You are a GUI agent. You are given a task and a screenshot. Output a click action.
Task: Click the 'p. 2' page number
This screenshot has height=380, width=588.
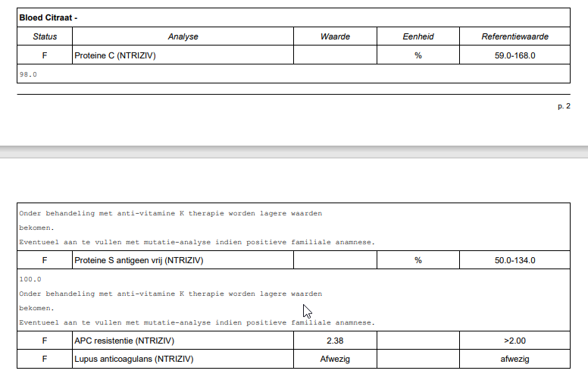[564, 106]
